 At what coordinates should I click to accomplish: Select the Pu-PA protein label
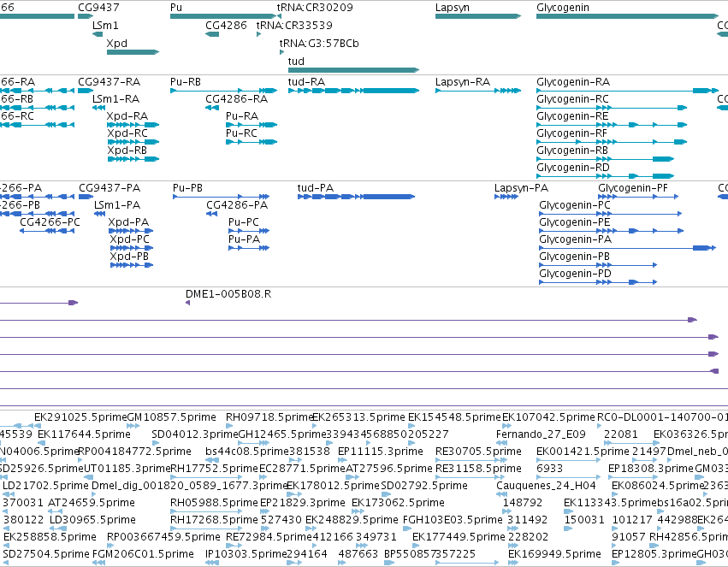(244, 239)
